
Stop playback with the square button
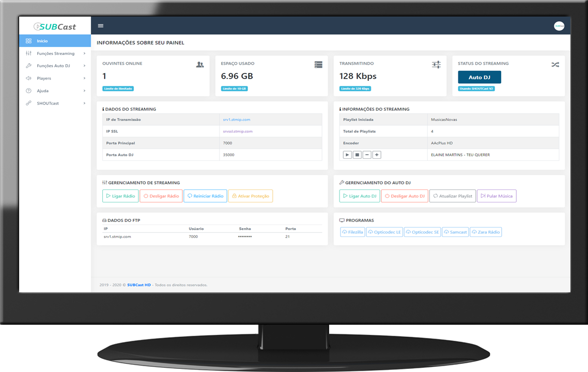coord(358,155)
